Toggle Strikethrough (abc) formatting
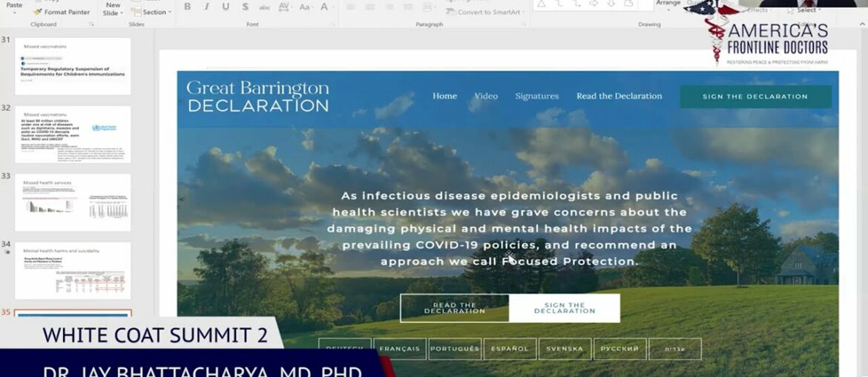This screenshot has width=868, height=377. 265,7
